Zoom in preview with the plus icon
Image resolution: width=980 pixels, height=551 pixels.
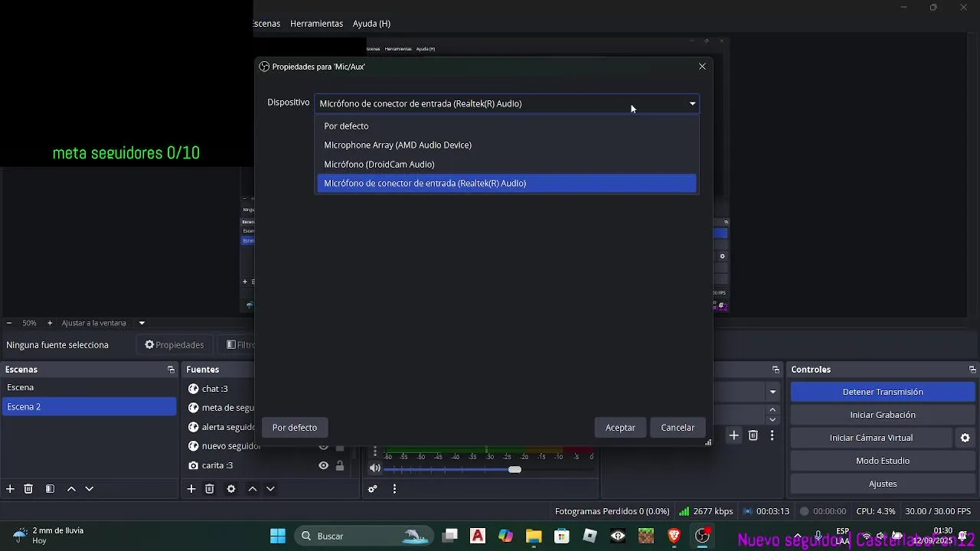(x=50, y=323)
